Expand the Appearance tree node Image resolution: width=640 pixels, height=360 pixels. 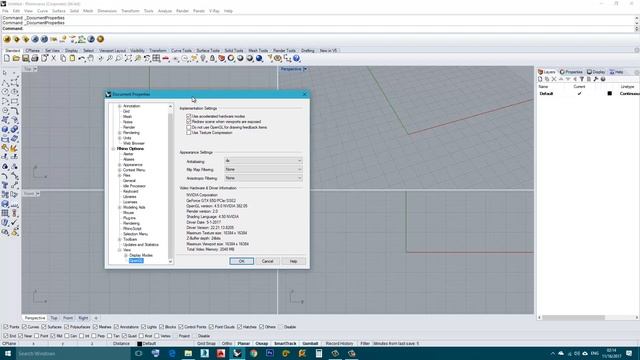point(120,165)
